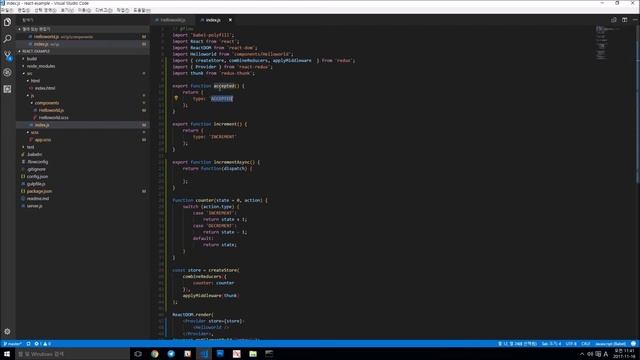Open the Explorer view in activity bar
The height and width of the screenshot is (360, 640).
pyautogui.click(x=7, y=22)
